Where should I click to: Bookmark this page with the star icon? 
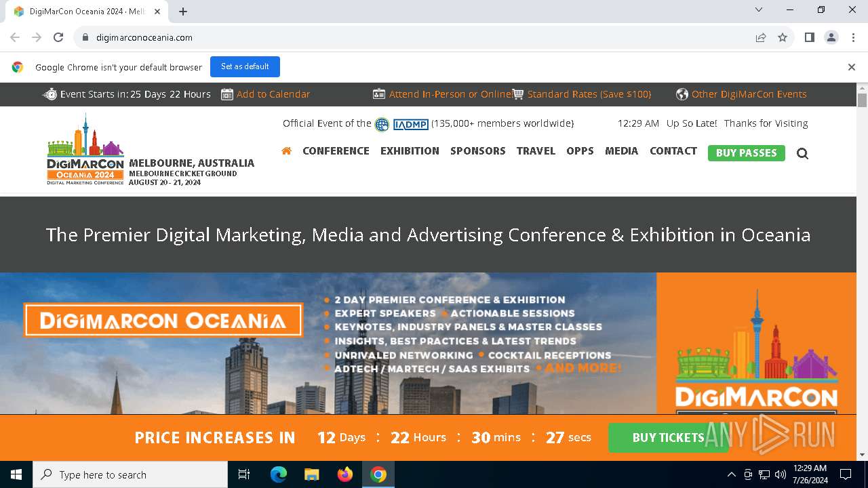[x=783, y=37]
